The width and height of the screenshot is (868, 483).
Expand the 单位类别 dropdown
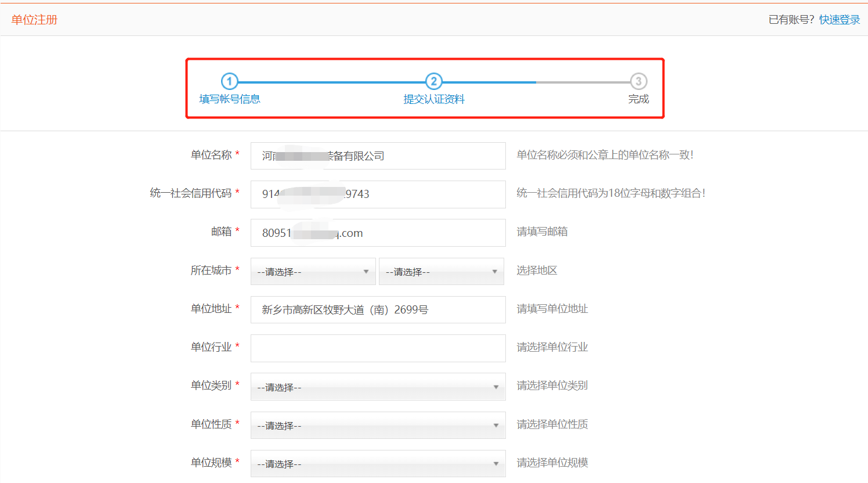(378, 387)
